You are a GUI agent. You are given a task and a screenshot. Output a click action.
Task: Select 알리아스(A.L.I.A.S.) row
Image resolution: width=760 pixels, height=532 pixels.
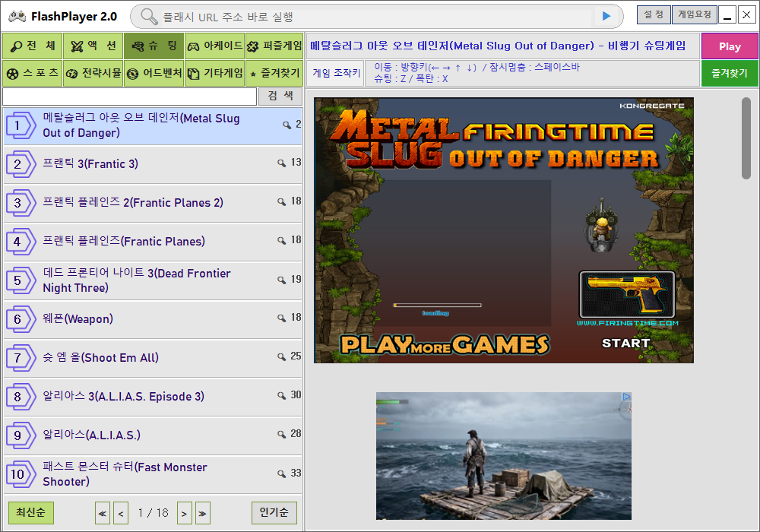pos(153,435)
